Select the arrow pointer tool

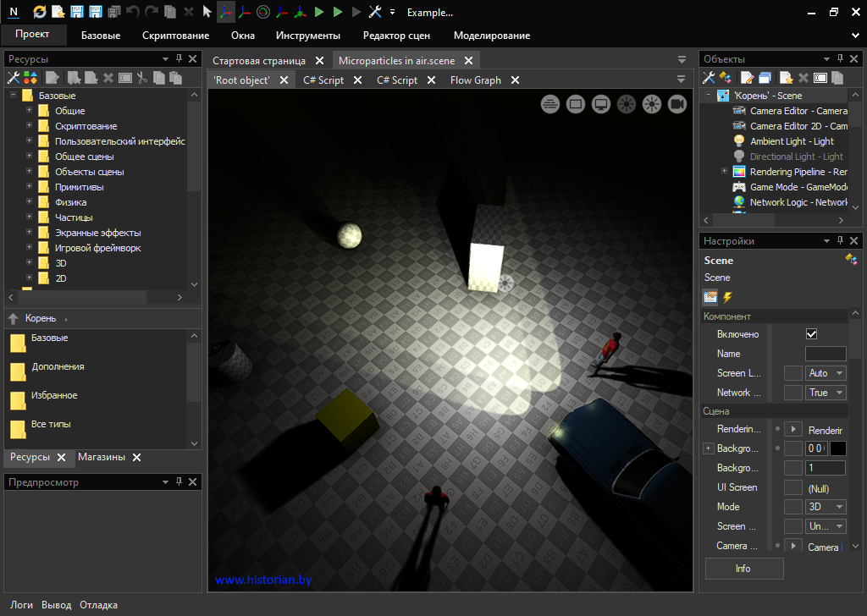207,12
